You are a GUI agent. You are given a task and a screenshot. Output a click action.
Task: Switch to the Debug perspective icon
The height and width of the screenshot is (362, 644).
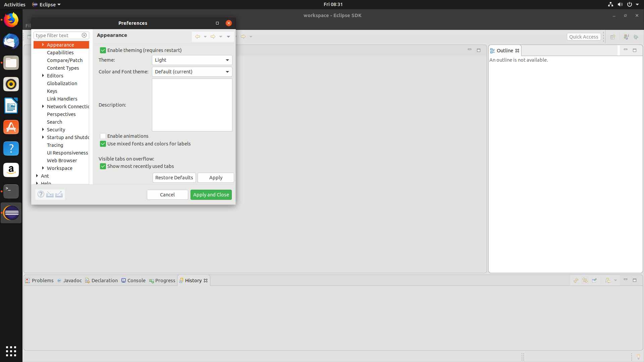[x=636, y=37]
